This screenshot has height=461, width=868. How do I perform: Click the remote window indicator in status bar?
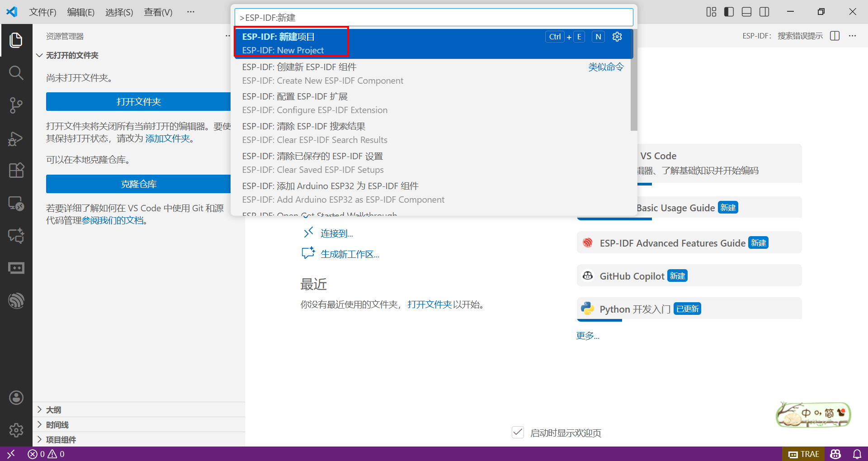pyautogui.click(x=11, y=454)
